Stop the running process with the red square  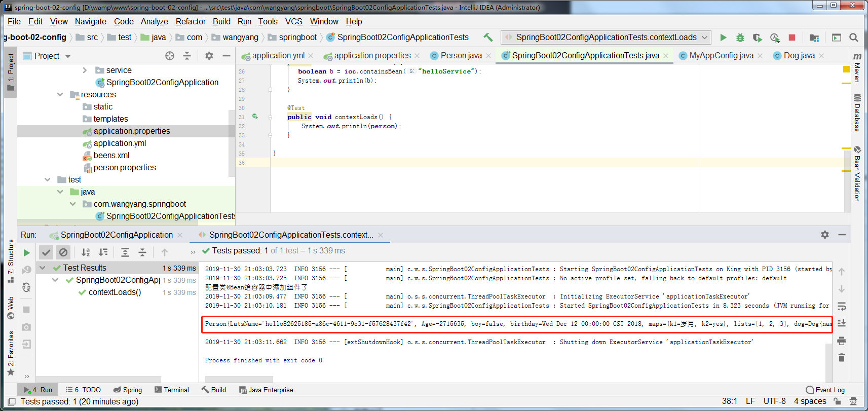(792, 38)
